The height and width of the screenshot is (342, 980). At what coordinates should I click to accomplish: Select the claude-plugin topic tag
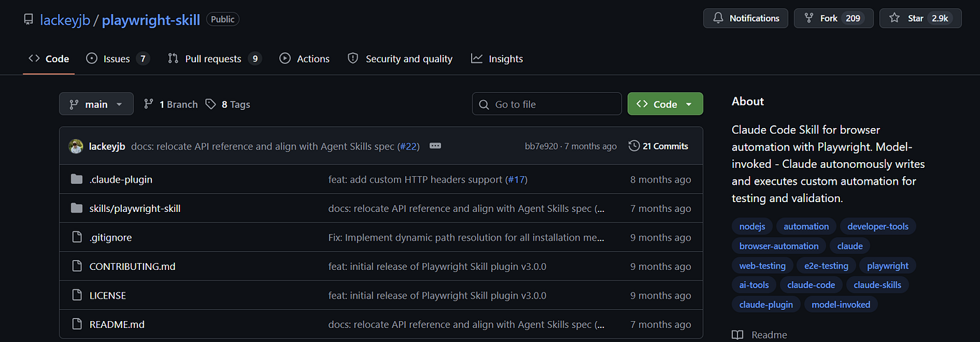(x=766, y=304)
